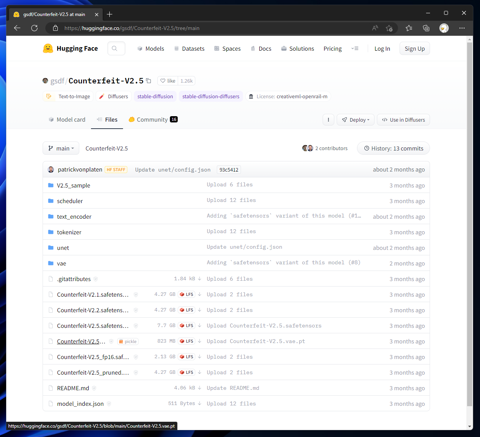The width and height of the screenshot is (480, 437).
Task: Open the Community tab
Action: pos(153,120)
